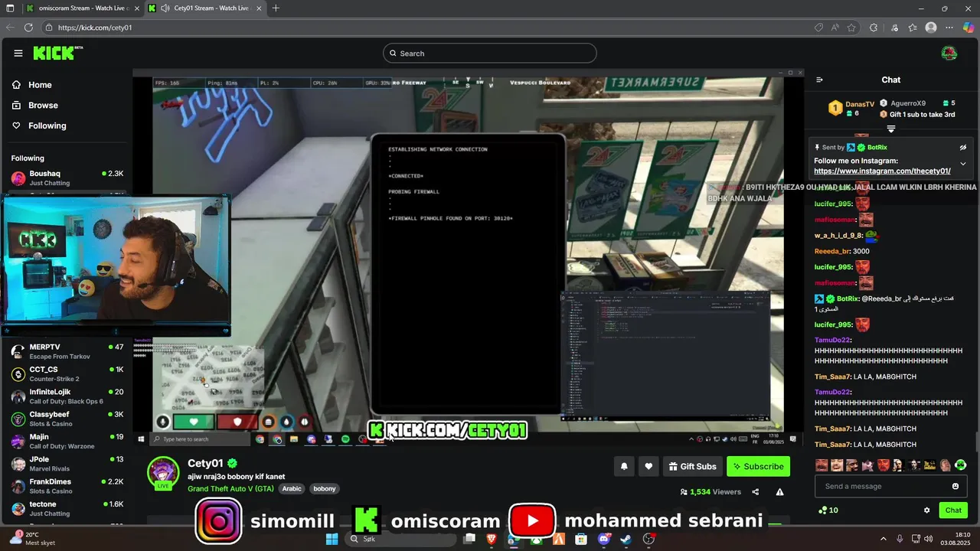
Task: Toggle stream notification bell
Action: pyautogui.click(x=624, y=466)
